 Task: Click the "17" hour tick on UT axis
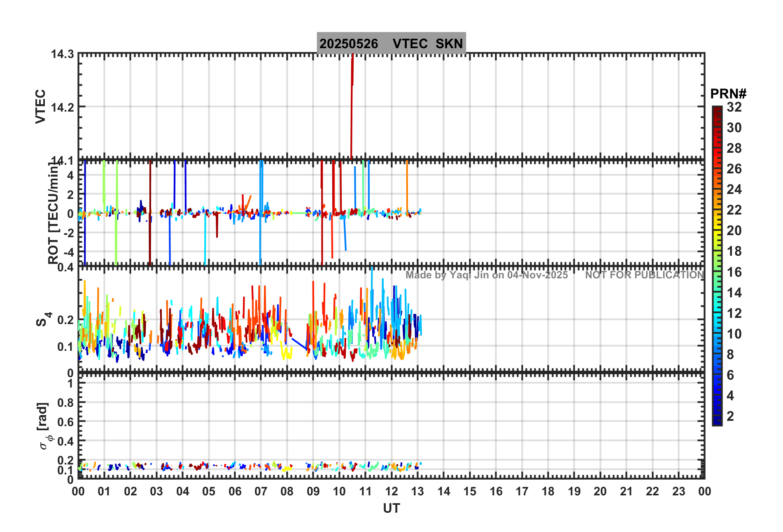point(522,491)
